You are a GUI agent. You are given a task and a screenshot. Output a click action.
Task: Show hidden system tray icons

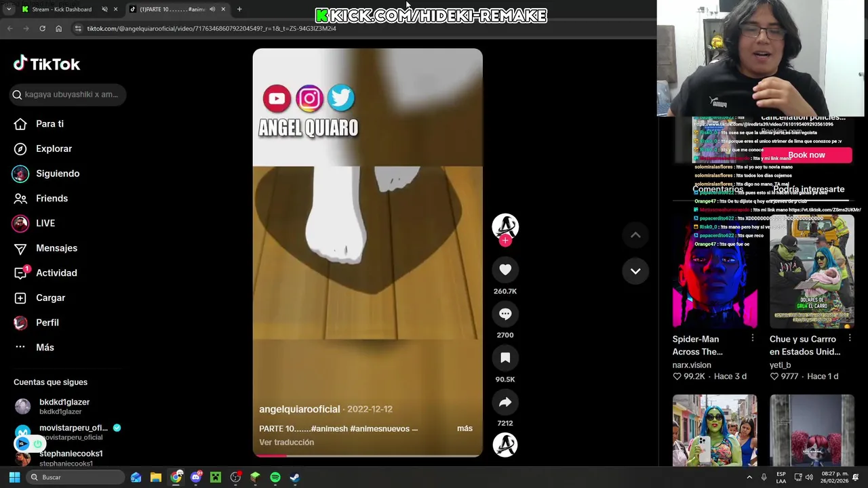click(x=749, y=477)
